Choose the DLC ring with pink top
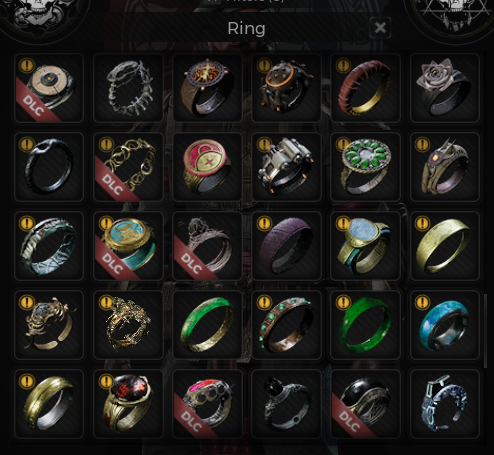494x455 pixels. tap(207, 404)
